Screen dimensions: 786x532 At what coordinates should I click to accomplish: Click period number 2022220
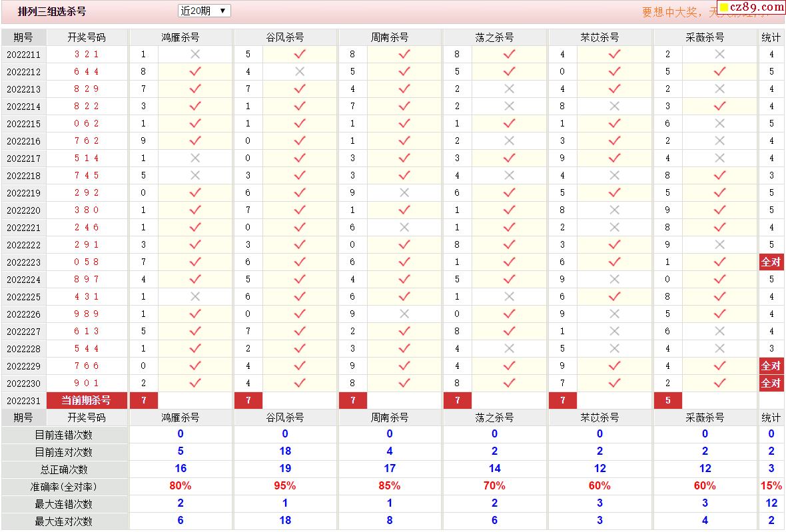click(23, 210)
